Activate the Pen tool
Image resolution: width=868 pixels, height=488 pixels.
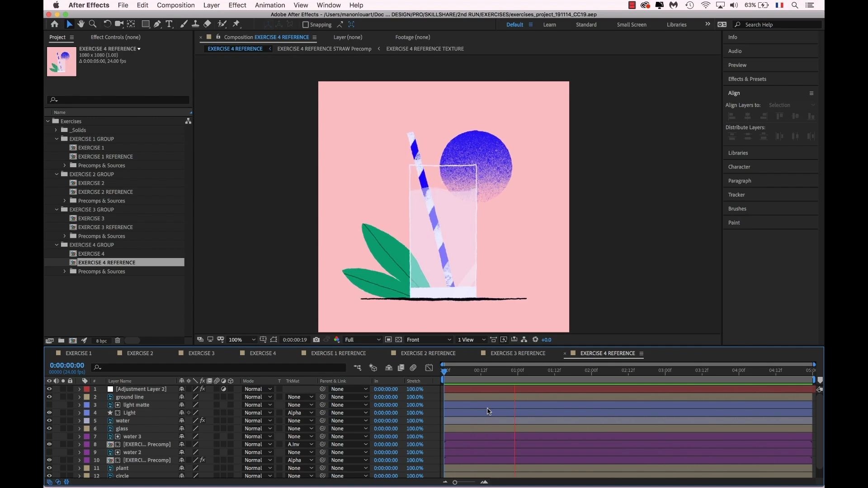tap(157, 24)
